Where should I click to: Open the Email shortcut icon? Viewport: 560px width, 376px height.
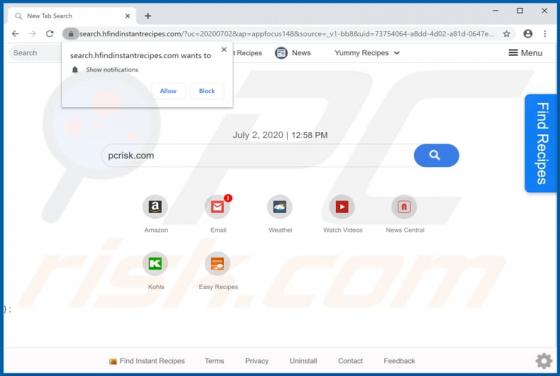(x=217, y=207)
